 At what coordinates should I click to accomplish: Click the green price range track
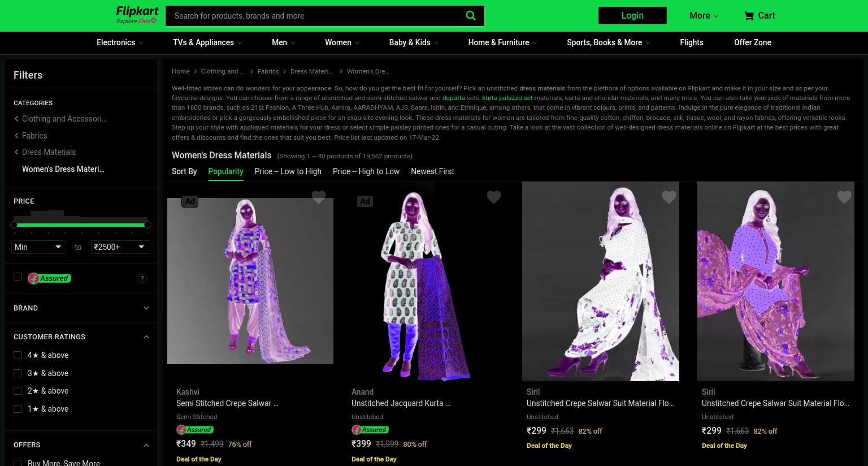click(x=81, y=225)
